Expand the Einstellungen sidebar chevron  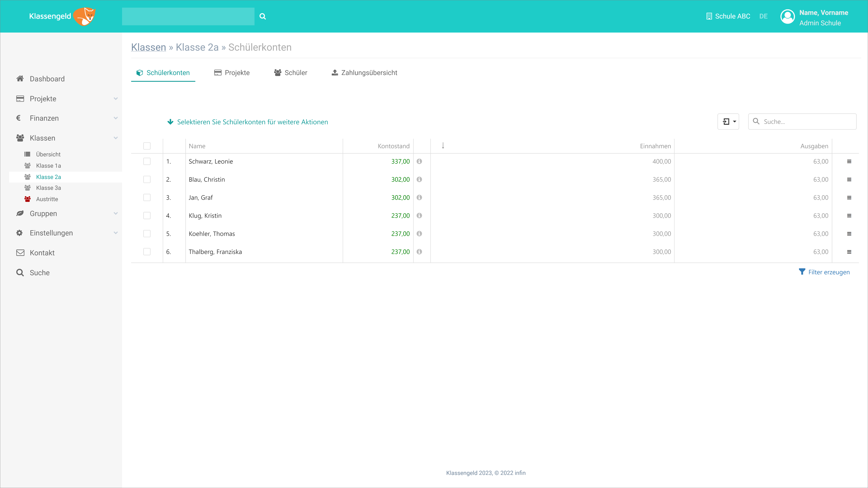click(115, 233)
